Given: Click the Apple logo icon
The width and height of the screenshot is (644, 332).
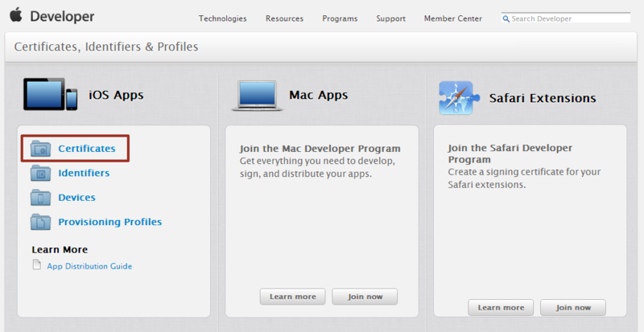Looking at the screenshot, I should (15, 14).
